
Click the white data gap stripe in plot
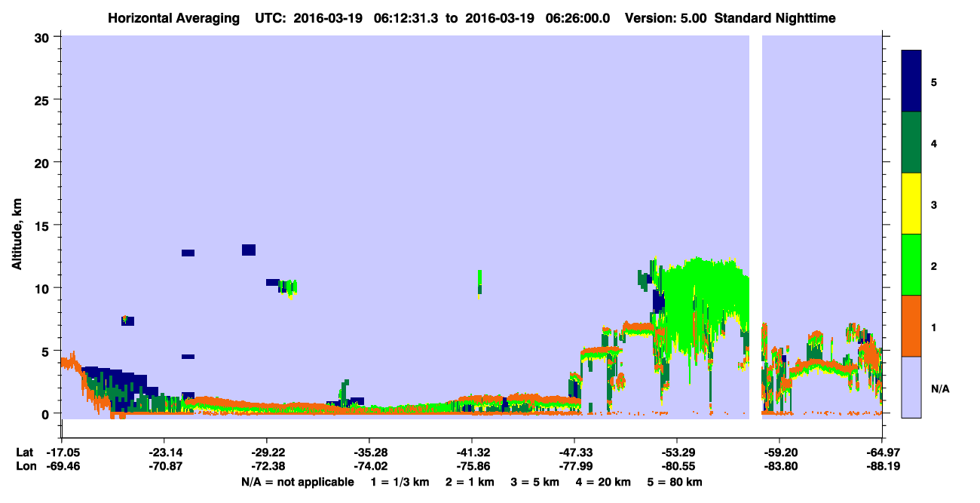(755, 227)
